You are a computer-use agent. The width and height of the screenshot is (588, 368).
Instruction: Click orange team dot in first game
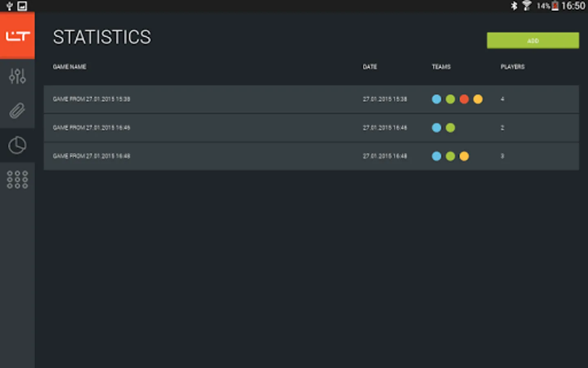tap(478, 99)
